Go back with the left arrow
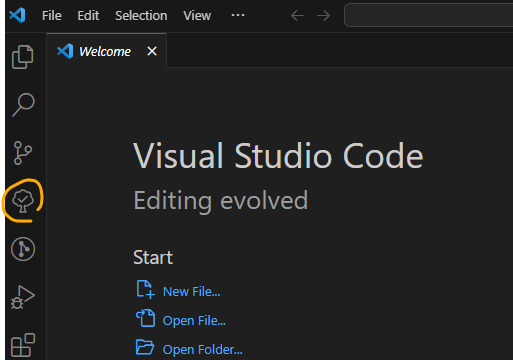Screen dimensions: 513x360 coord(297,15)
